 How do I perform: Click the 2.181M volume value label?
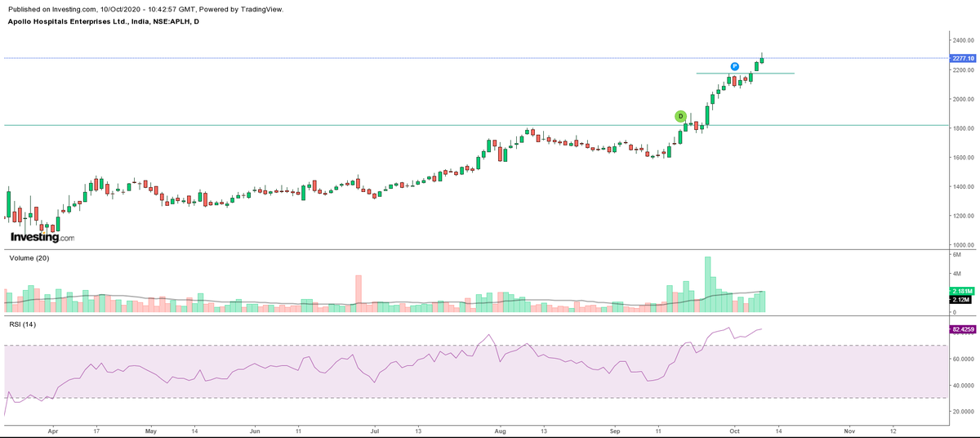tap(961, 291)
